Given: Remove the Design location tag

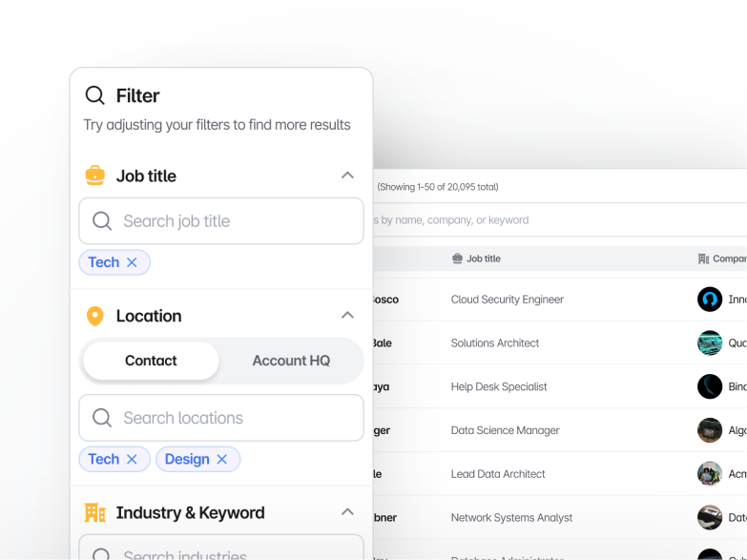Looking at the screenshot, I should [222, 459].
